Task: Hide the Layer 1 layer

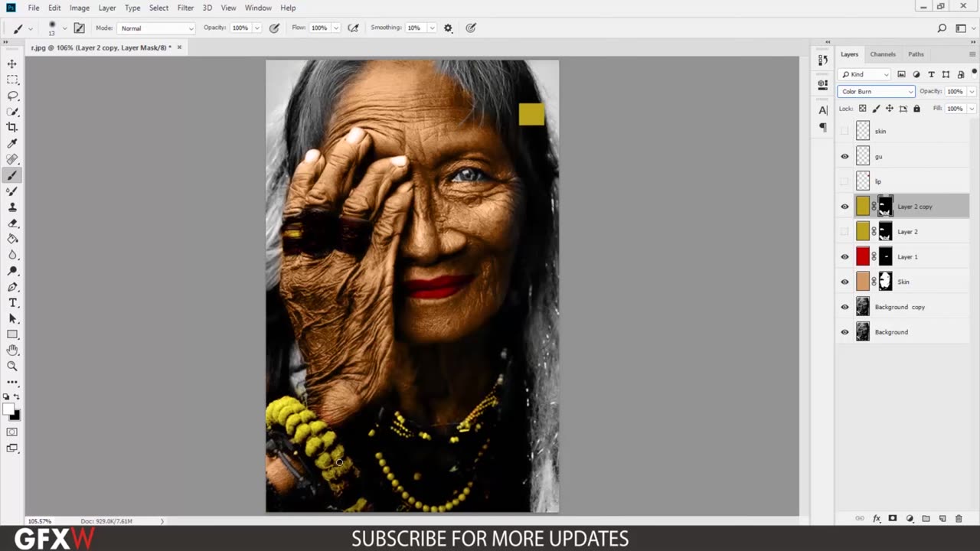Action: pos(844,256)
